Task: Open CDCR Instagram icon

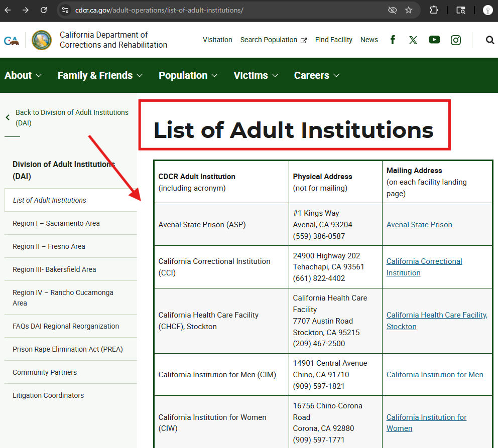Action: (x=456, y=40)
